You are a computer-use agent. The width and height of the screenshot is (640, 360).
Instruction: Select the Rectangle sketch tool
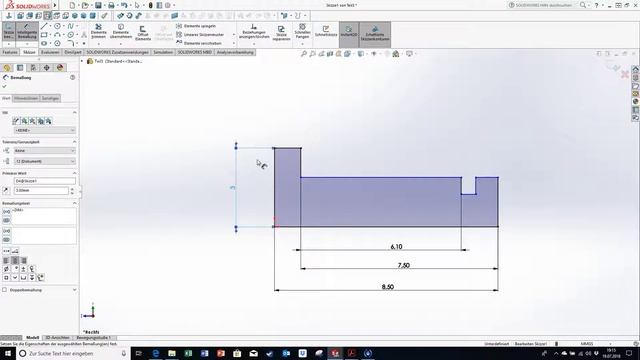click(44, 35)
